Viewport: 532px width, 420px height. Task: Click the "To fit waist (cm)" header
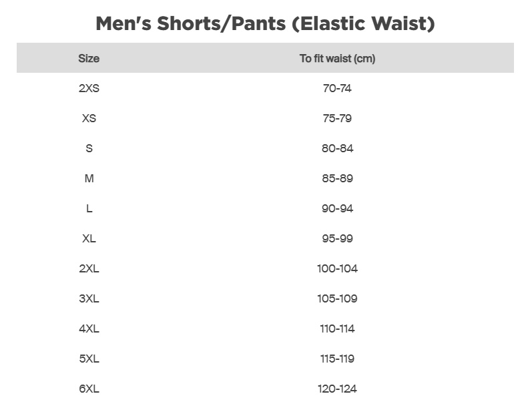pyautogui.click(x=337, y=58)
